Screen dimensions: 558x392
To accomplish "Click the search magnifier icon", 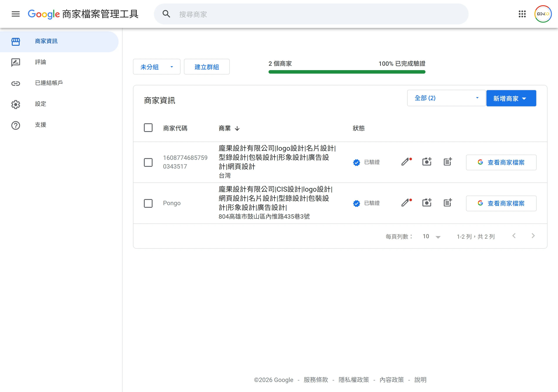I will (x=166, y=14).
